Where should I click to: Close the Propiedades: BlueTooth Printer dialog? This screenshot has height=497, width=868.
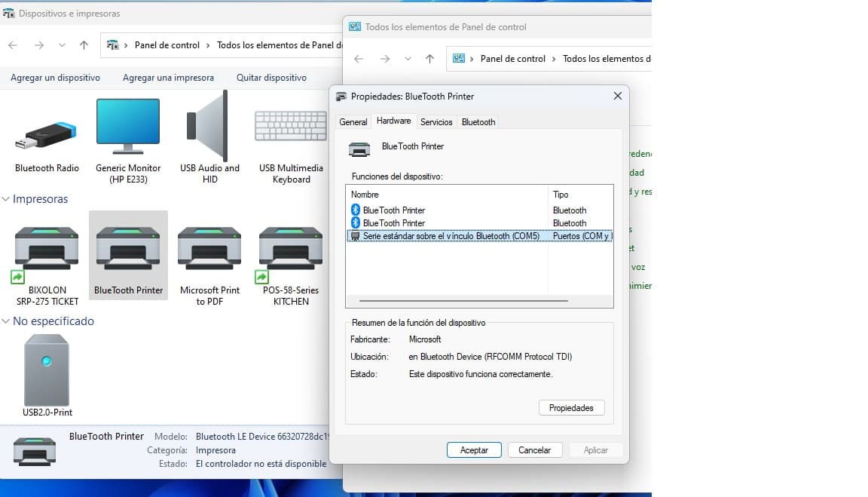point(618,96)
